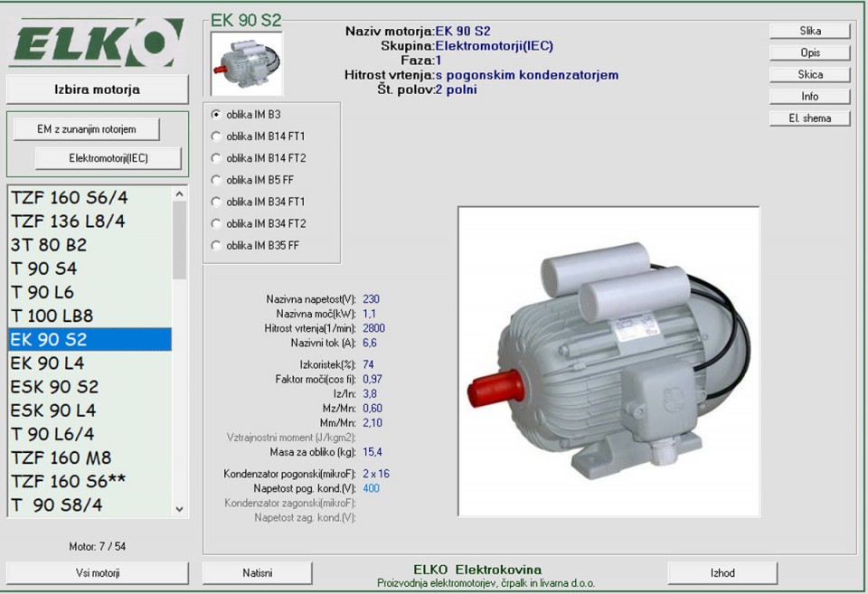The image size is (868, 594).
Task: Select motor T 90 L6 in list
Action: (90, 292)
